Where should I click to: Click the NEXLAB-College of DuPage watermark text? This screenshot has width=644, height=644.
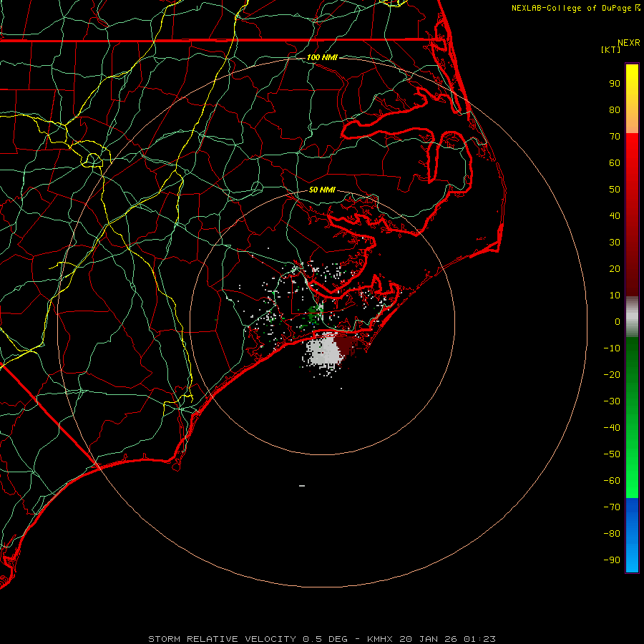(x=575, y=8)
